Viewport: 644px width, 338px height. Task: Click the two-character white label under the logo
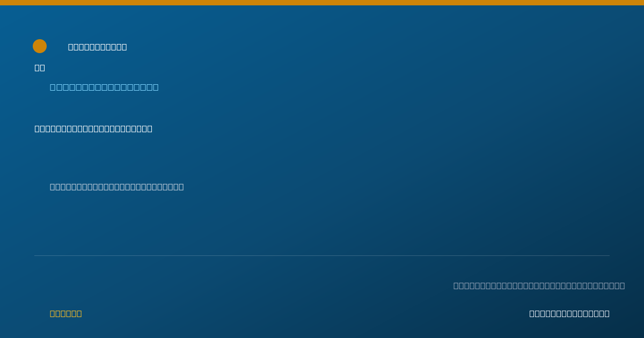40,68
